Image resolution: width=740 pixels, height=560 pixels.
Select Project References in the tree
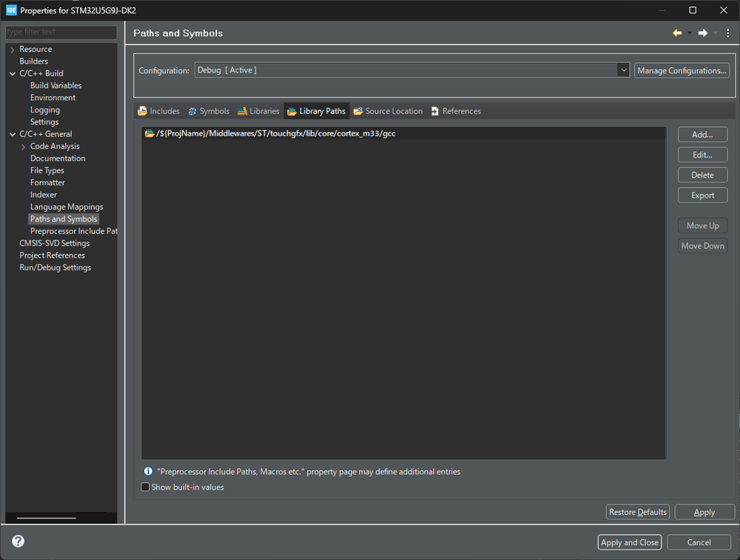click(52, 256)
